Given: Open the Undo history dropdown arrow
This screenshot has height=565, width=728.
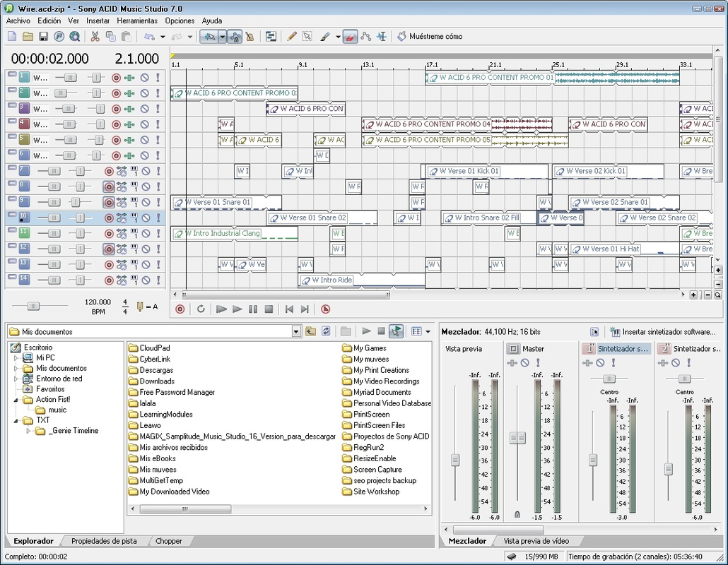Looking at the screenshot, I should pos(163,37).
